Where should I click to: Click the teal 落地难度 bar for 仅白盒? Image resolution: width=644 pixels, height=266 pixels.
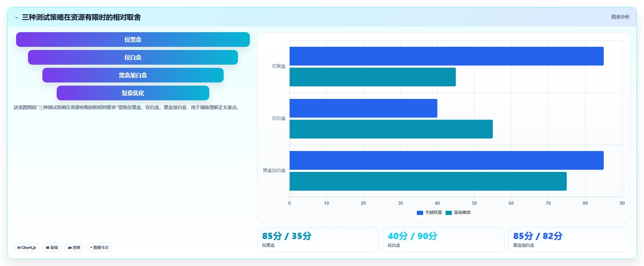[x=391, y=129]
